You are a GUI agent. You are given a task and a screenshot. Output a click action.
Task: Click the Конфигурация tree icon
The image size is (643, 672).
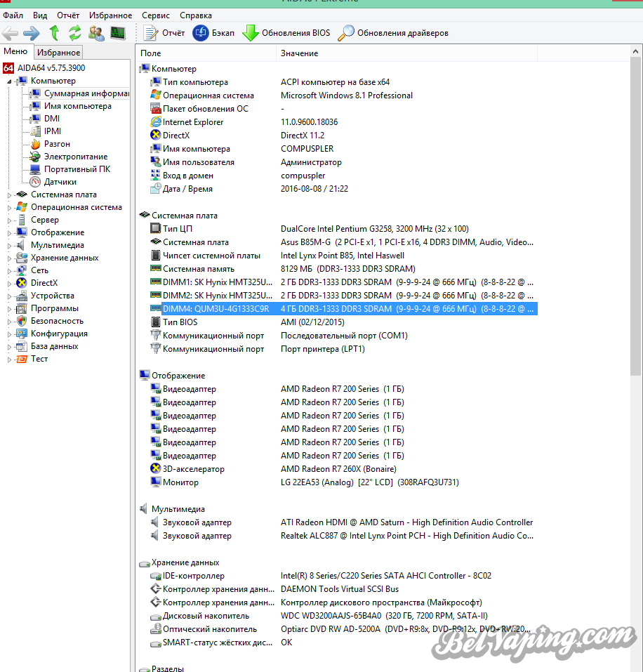pyautogui.click(x=22, y=334)
